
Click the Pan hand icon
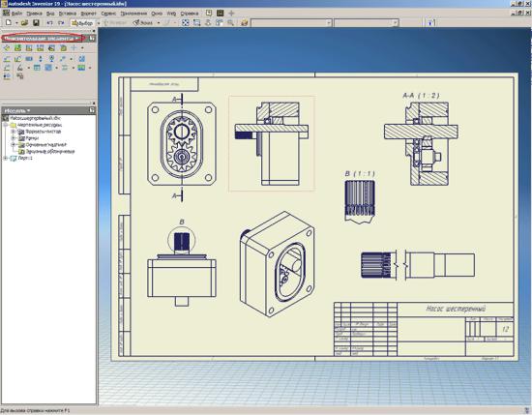208,23
